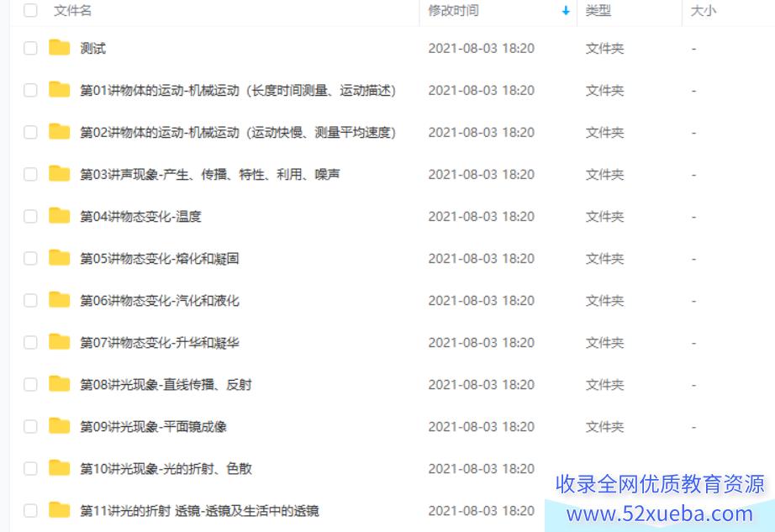Screen dimensions: 775x532
Task: Click the folder icon beside 第01讲物体的运动
Action: 60,90
